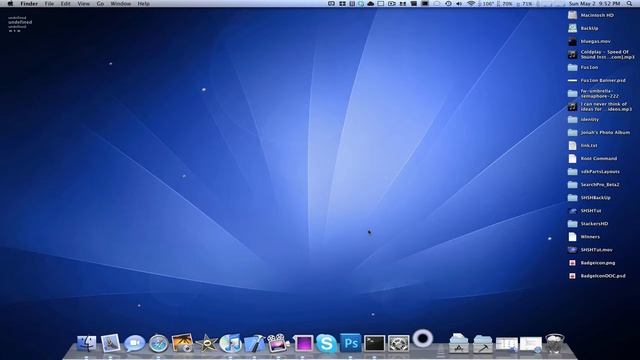Open Xcode hammer icon in Dock
640x360 pixels.
click(254, 344)
